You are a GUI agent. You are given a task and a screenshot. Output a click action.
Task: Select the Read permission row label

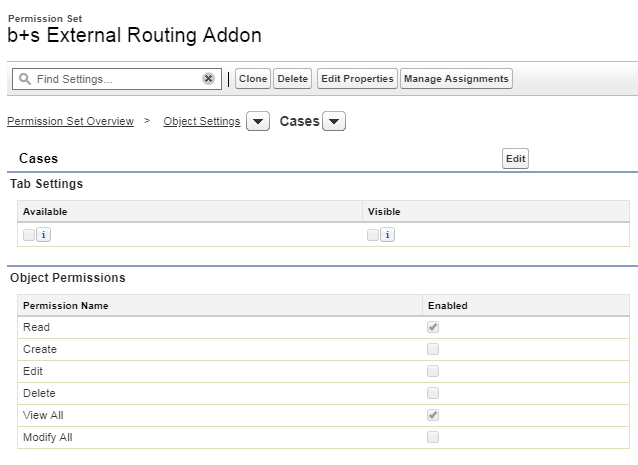pos(36,327)
